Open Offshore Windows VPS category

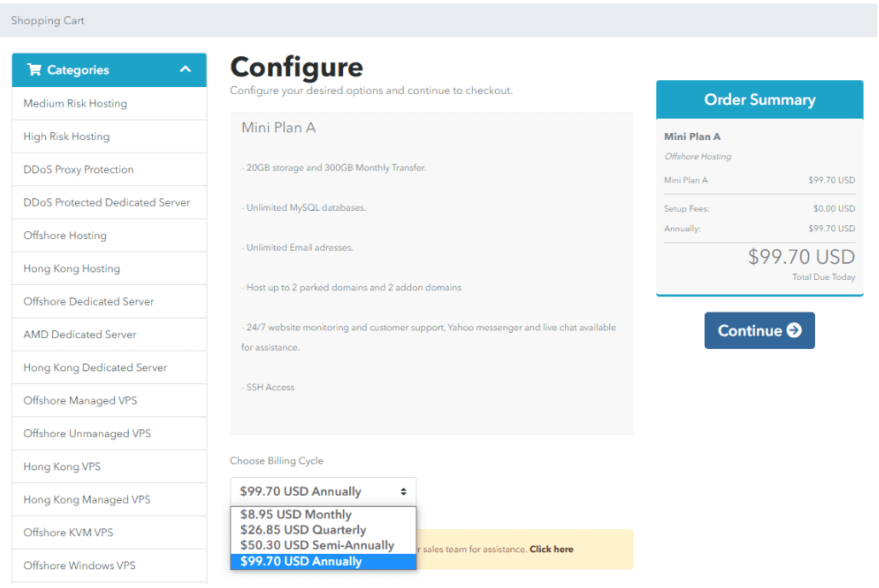(108, 566)
